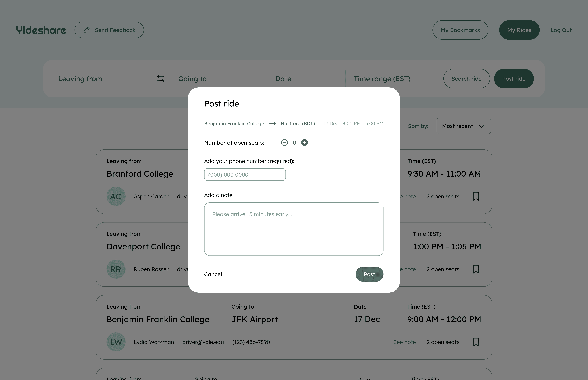Click into the Add a note textarea
Screen dimensions: 588x380
pyautogui.click(x=294, y=229)
